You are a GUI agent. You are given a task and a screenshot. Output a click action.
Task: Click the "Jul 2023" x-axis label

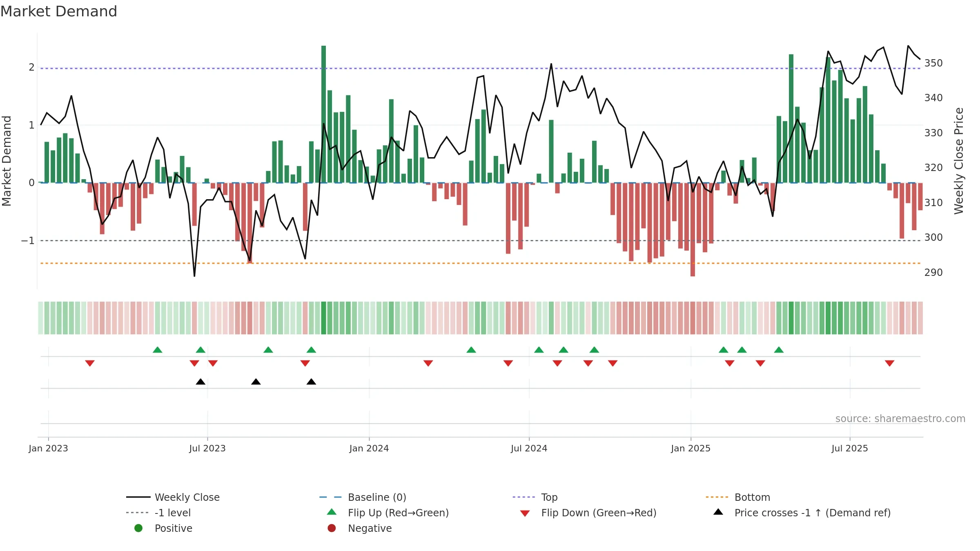[x=207, y=448]
